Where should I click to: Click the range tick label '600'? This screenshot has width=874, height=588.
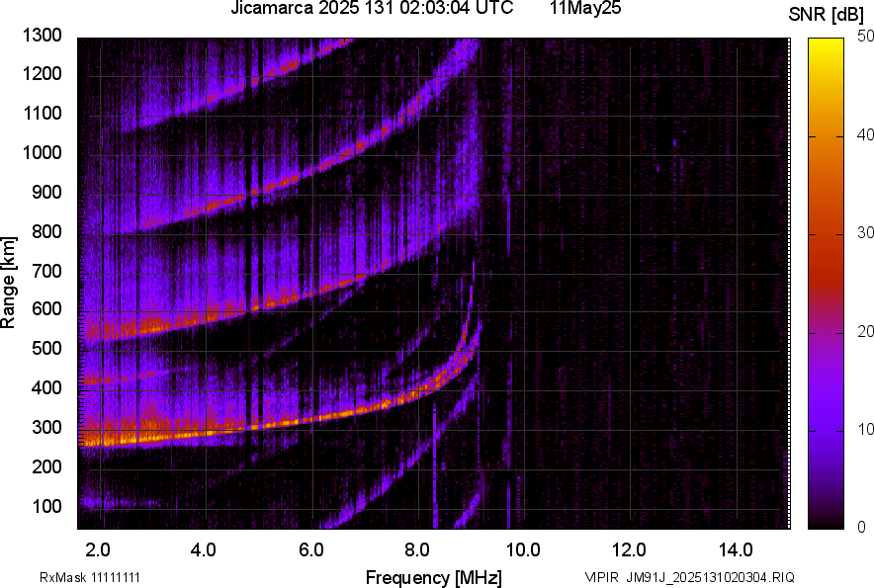coord(46,308)
